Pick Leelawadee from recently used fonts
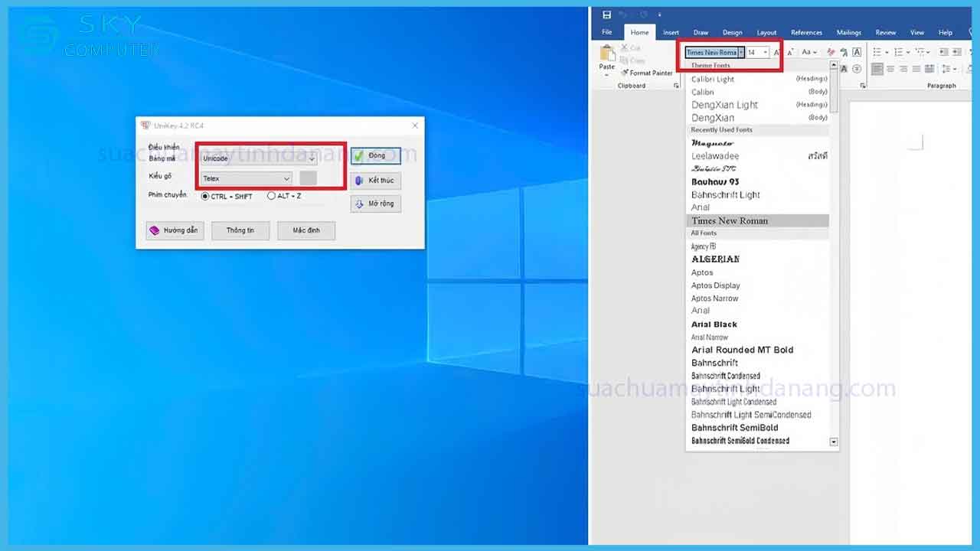Viewport: 980px width, 551px height. pos(758,156)
